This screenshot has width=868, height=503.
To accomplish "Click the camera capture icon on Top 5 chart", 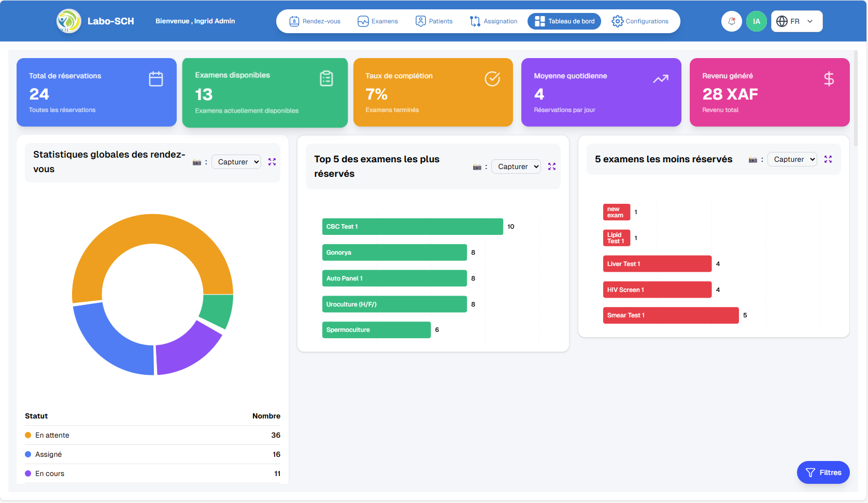I will point(477,166).
